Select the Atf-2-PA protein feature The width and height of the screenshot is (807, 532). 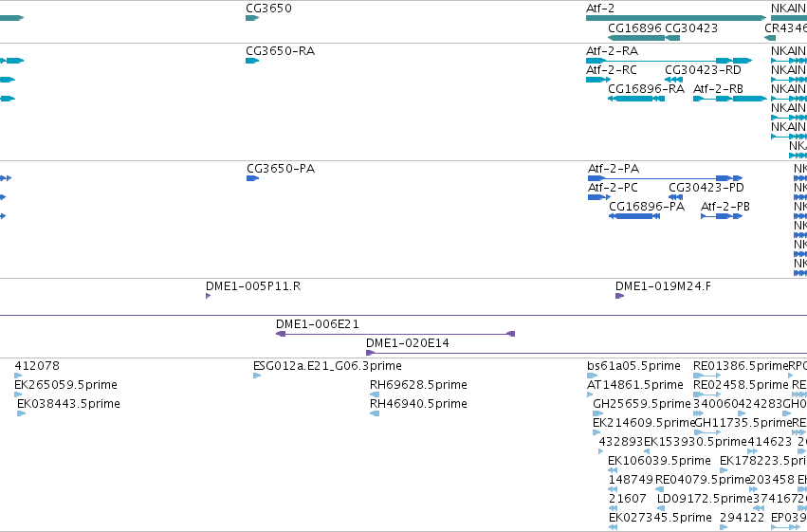click(666, 178)
